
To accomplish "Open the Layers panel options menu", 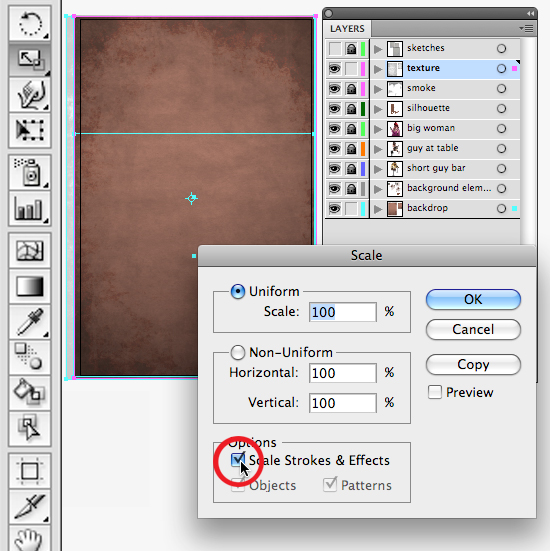I will [x=526, y=28].
